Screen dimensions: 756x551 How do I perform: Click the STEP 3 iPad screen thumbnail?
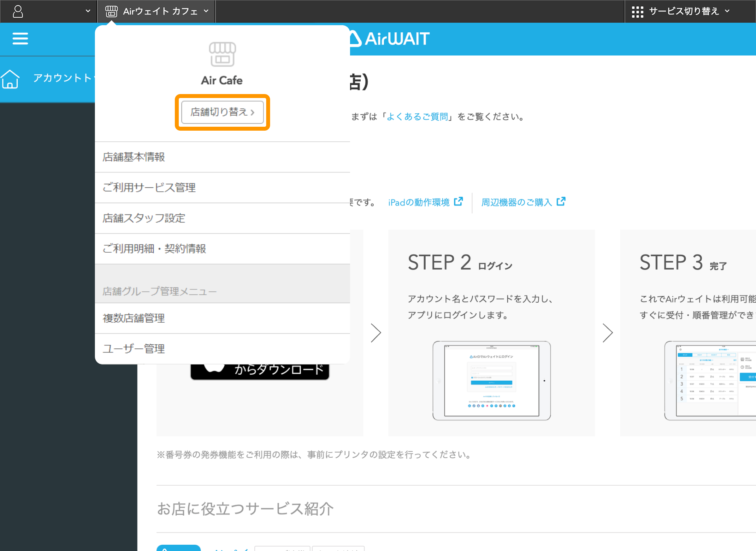pos(710,381)
